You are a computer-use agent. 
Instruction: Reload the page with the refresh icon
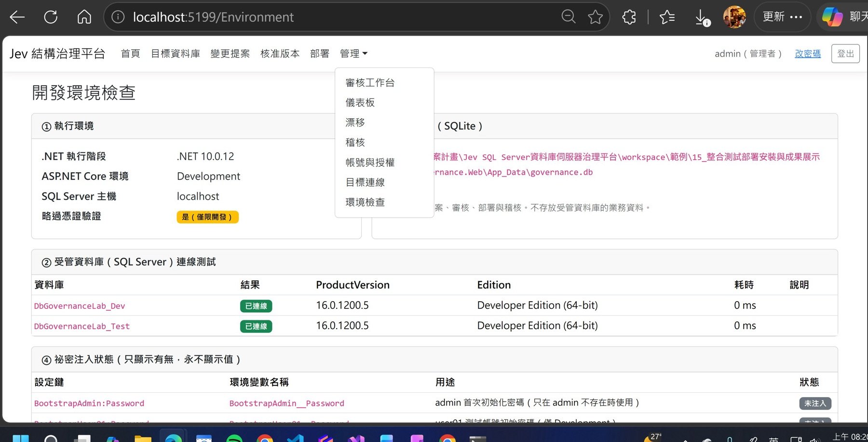(51, 17)
